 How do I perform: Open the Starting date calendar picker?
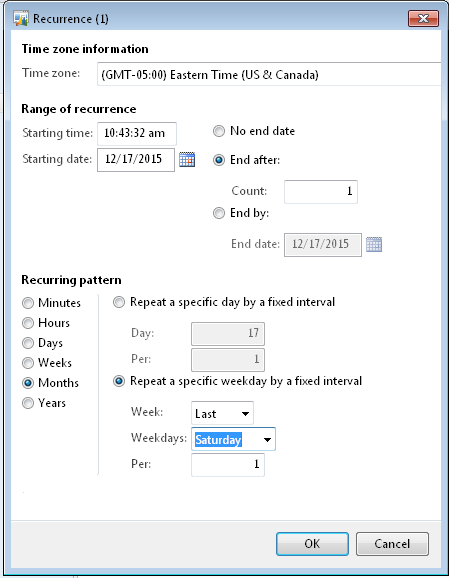[x=187, y=160]
